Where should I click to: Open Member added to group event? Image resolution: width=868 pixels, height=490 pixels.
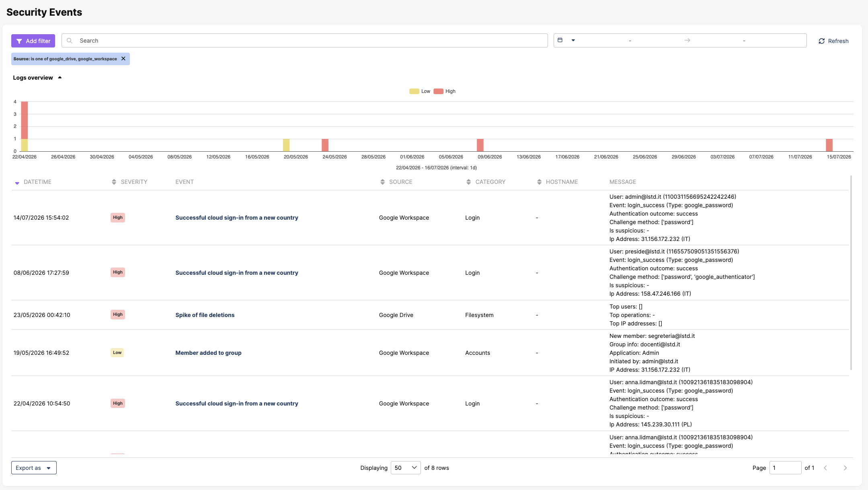coord(208,353)
